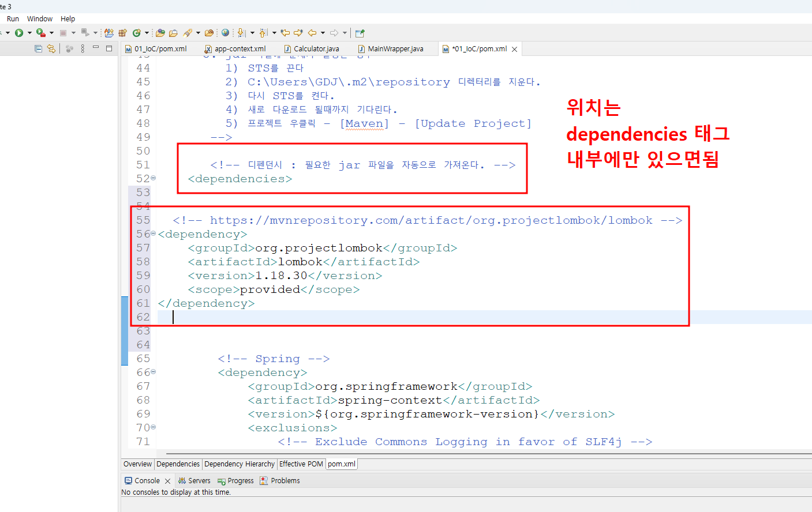Screen dimensions: 812x512
Task: Collapse the lombok dependency at line 56
Action: click(x=153, y=234)
